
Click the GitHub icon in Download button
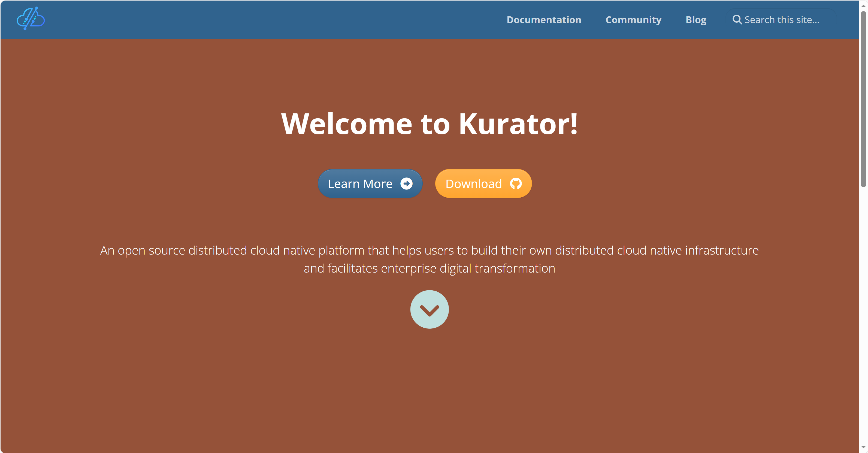(516, 184)
